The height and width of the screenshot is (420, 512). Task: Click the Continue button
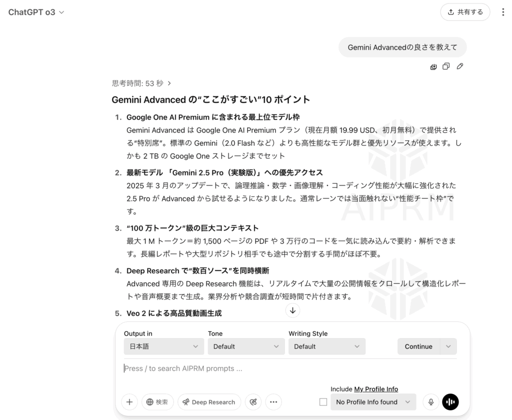click(x=418, y=346)
